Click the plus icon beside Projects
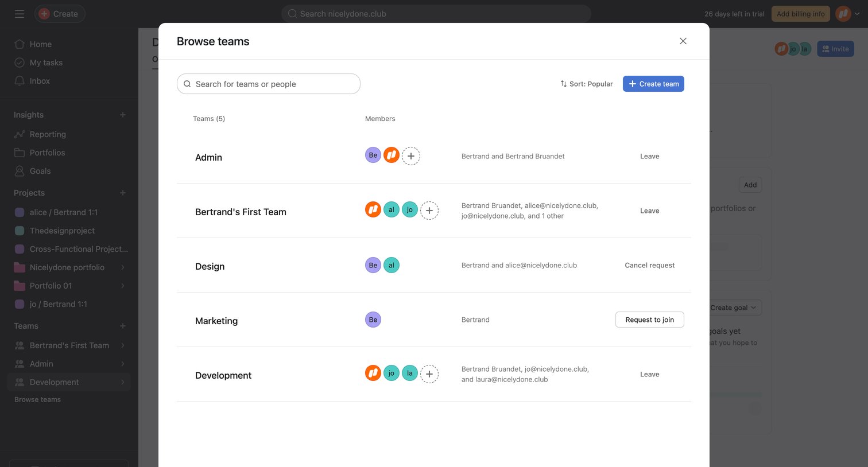 123,193
